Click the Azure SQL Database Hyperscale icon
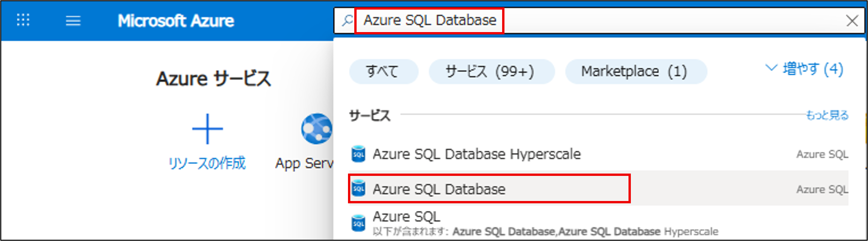This screenshot has width=868, height=241. [x=358, y=154]
